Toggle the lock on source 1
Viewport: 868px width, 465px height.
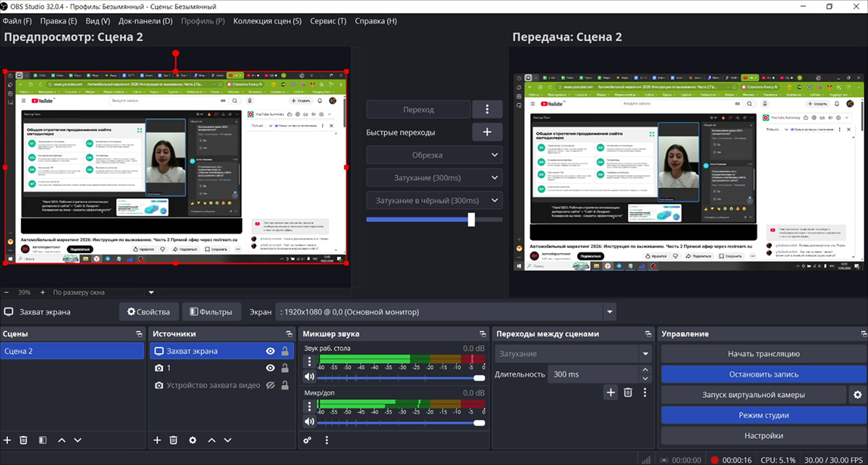click(x=285, y=368)
